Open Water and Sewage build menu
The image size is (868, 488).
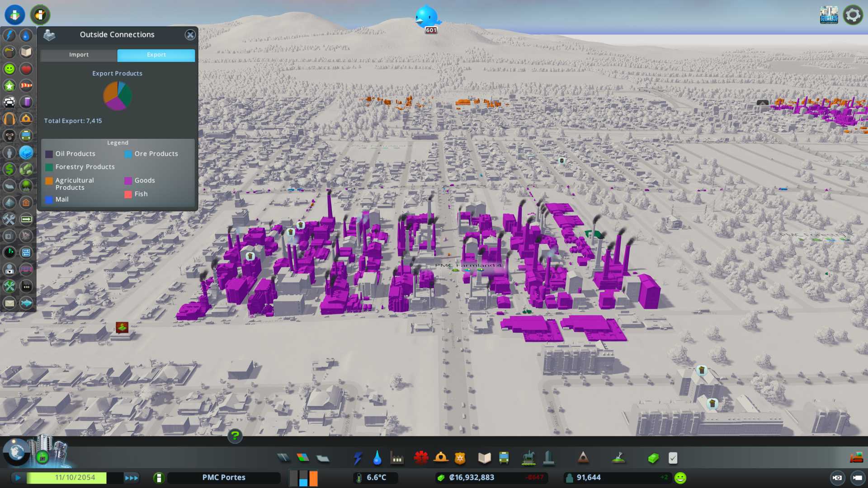point(377,458)
